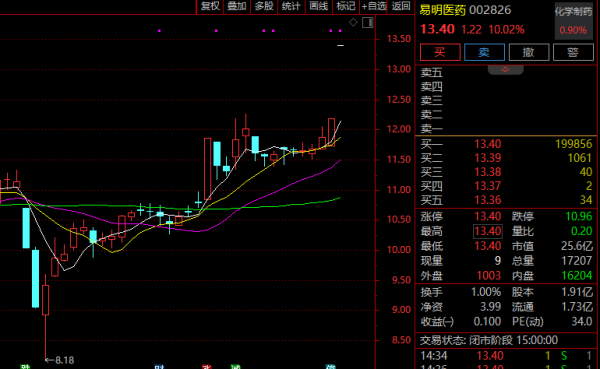
Task: Click the 撤 cancel order button
Action: tap(529, 52)
